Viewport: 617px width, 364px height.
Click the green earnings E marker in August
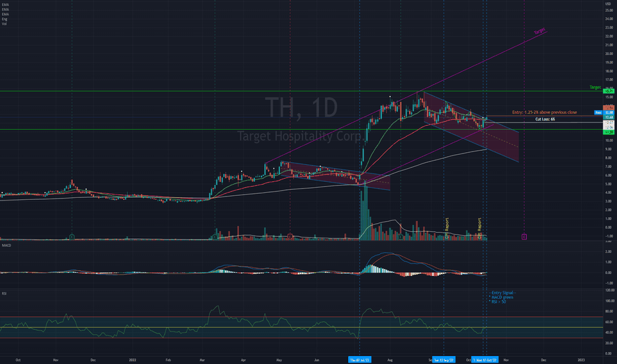pos(401,236)
